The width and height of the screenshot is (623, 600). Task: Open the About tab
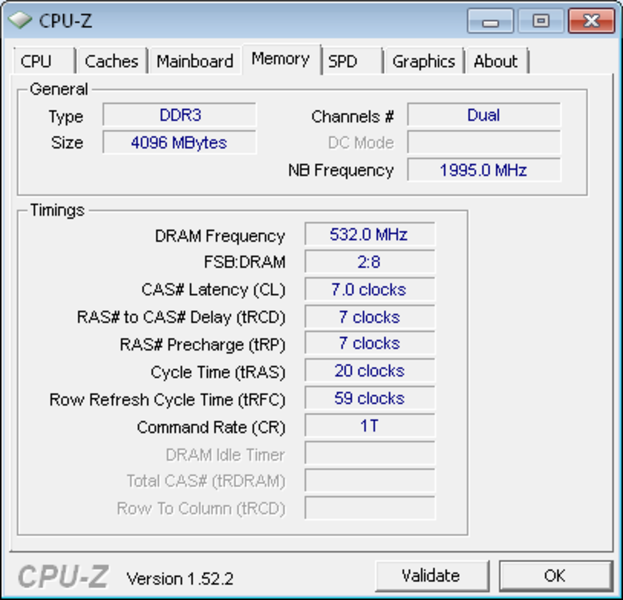click(x=497, y=61)
